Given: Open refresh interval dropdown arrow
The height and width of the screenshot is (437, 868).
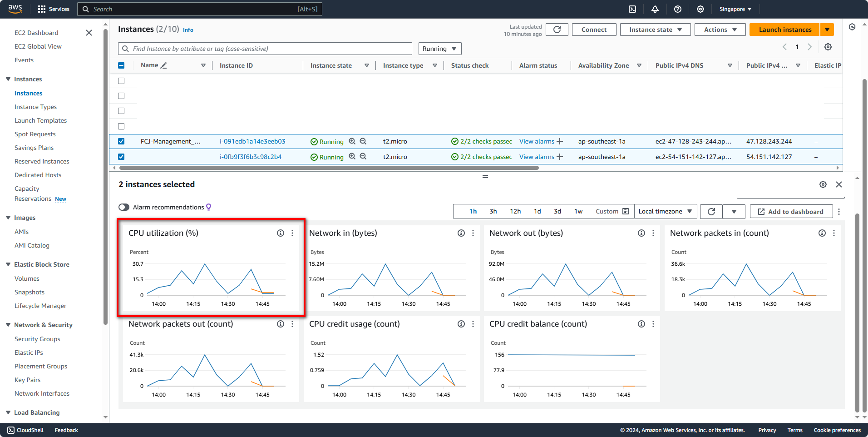Looking at the screenshot, I should [734, 212].
